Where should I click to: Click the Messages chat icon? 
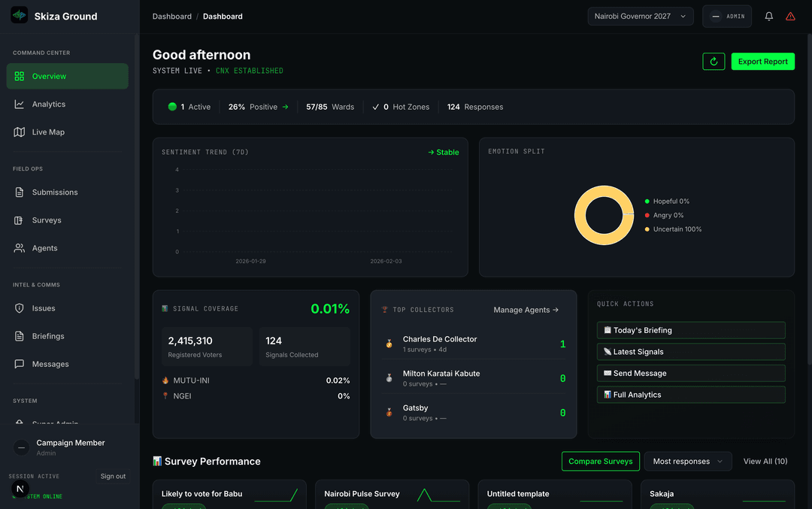[18, 363]
